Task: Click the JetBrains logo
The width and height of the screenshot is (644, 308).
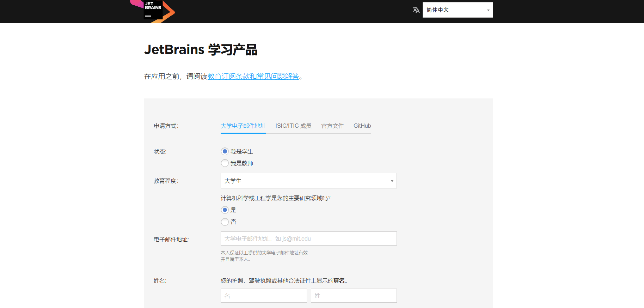Action: point(153,11)
